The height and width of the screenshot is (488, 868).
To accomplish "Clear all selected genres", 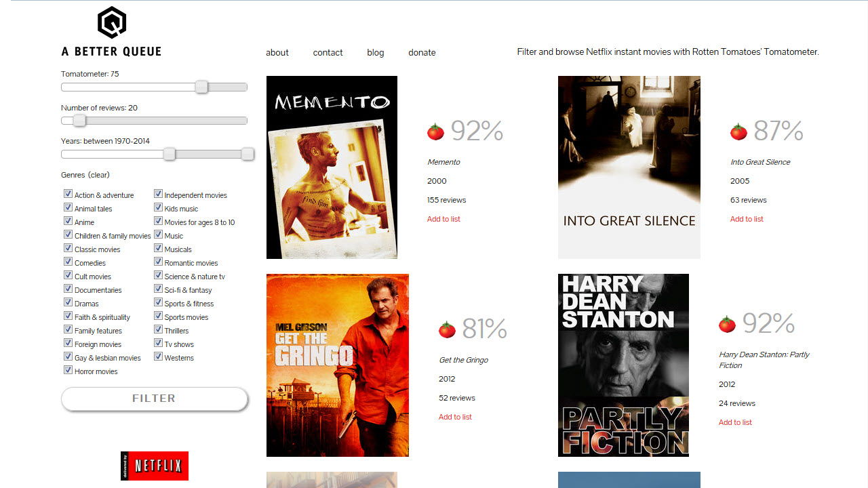I will pyautogui.click(x=98, y=175).
